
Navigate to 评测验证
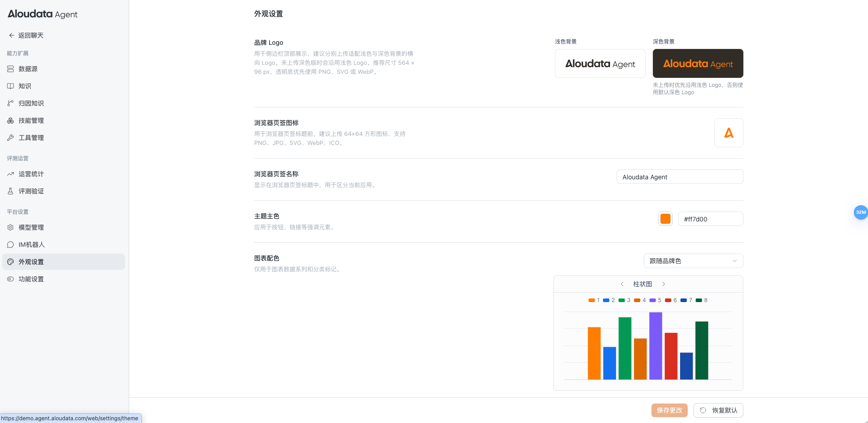tap(63, 191)
